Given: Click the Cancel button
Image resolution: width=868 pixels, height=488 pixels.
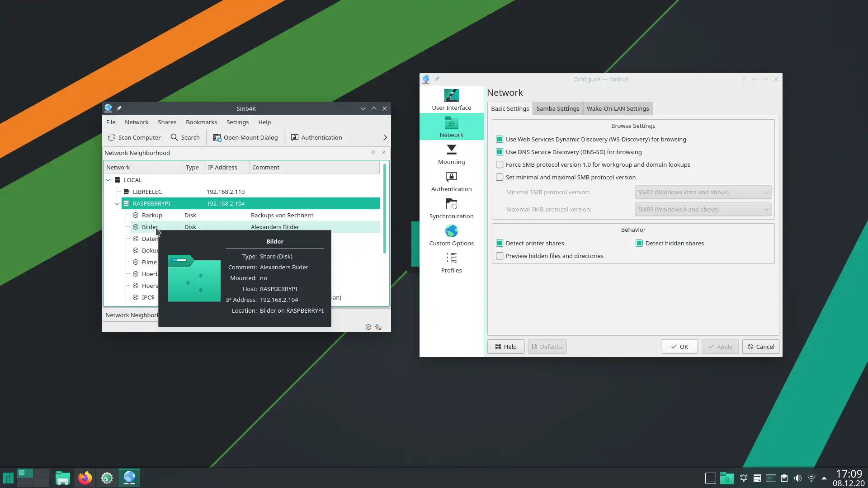Looking at the screenshot, I should tap(760, 347).
